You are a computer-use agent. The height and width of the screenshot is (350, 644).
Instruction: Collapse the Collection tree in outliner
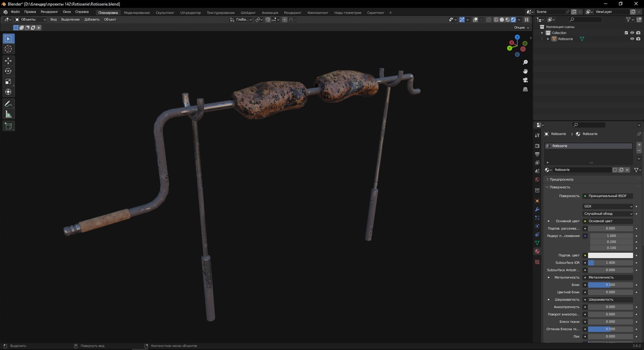(x=542, y=33)
